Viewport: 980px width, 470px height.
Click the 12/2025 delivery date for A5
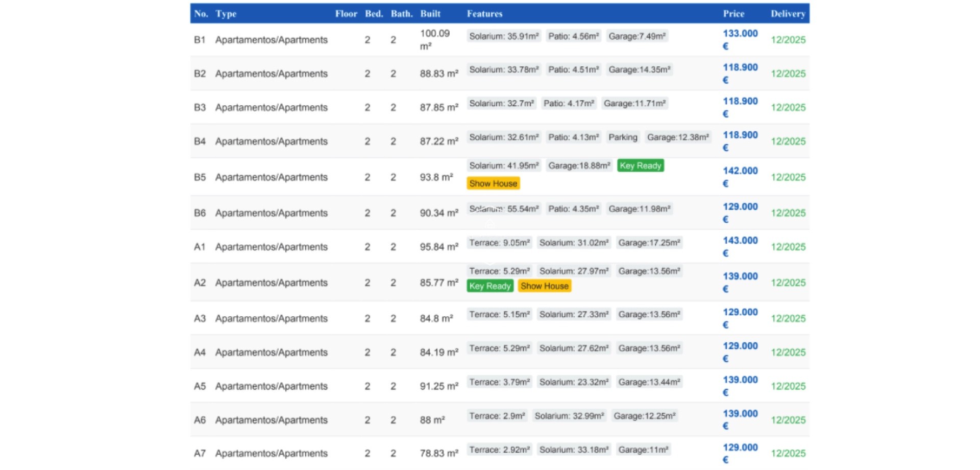tap(788, 386)
